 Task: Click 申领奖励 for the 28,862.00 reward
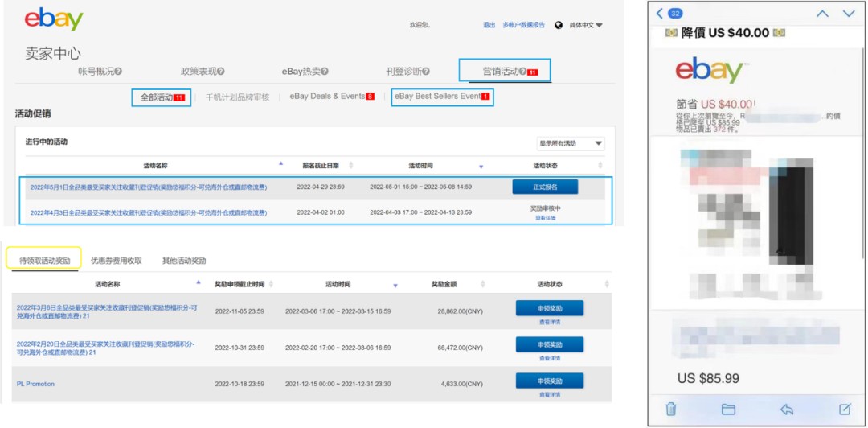point(549,307)
